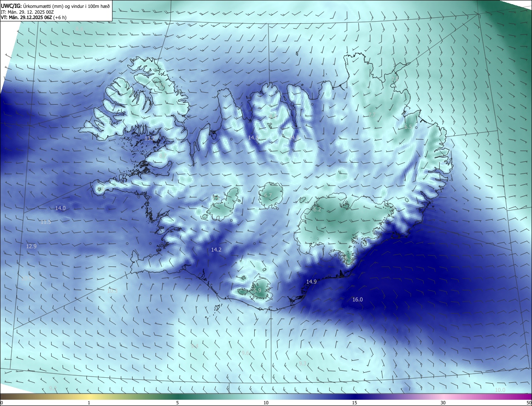Screen dimensions: 532x406
Task: Click the IT initial time line
Action: 27,12
